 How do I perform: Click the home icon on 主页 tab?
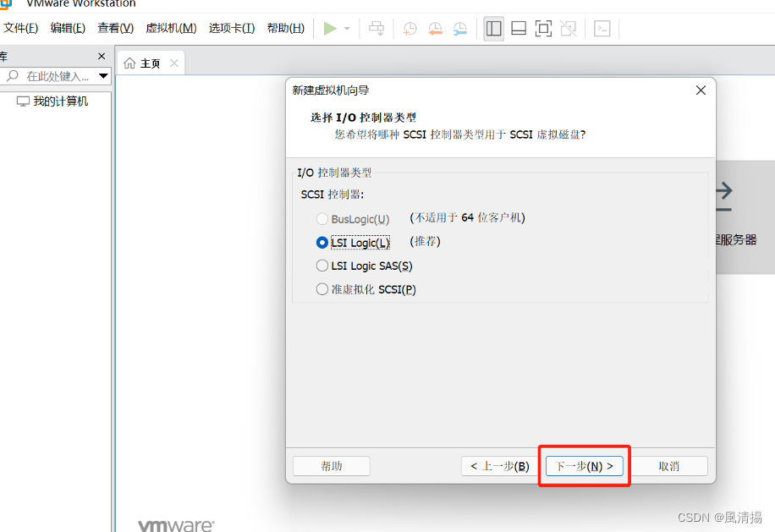click(129, 63)
